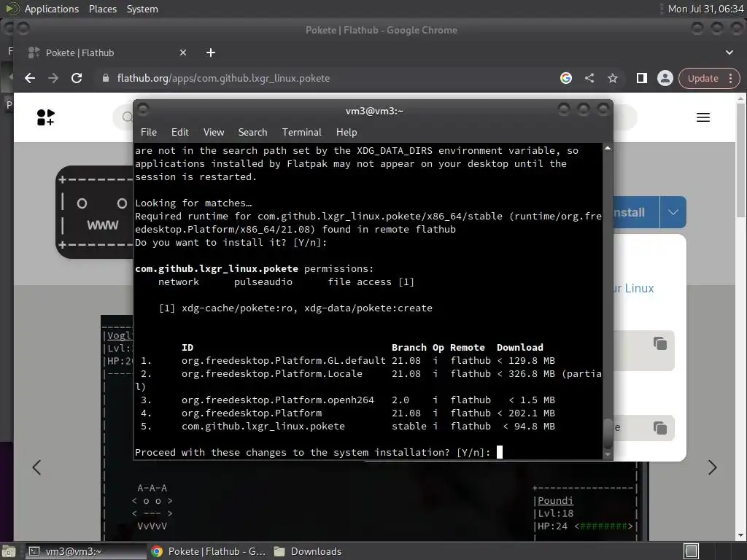The image size is (747, 560).
Task: Open Flathub hamburger menu
Action: pos(703,117)
